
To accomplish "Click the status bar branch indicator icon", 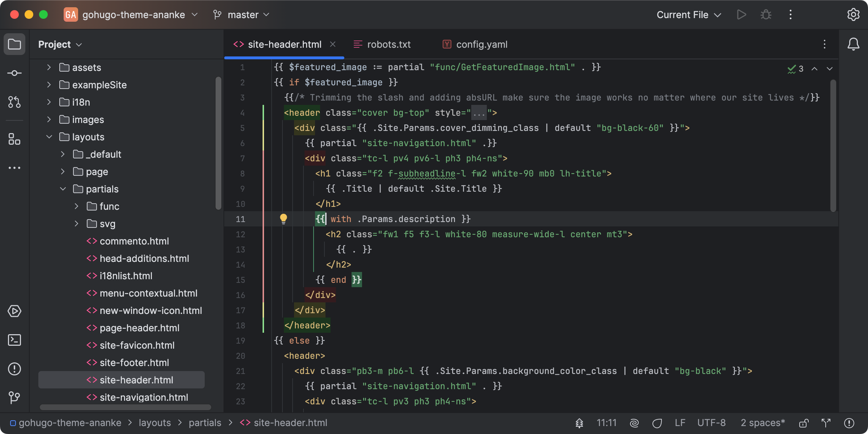I will point(826,423).
